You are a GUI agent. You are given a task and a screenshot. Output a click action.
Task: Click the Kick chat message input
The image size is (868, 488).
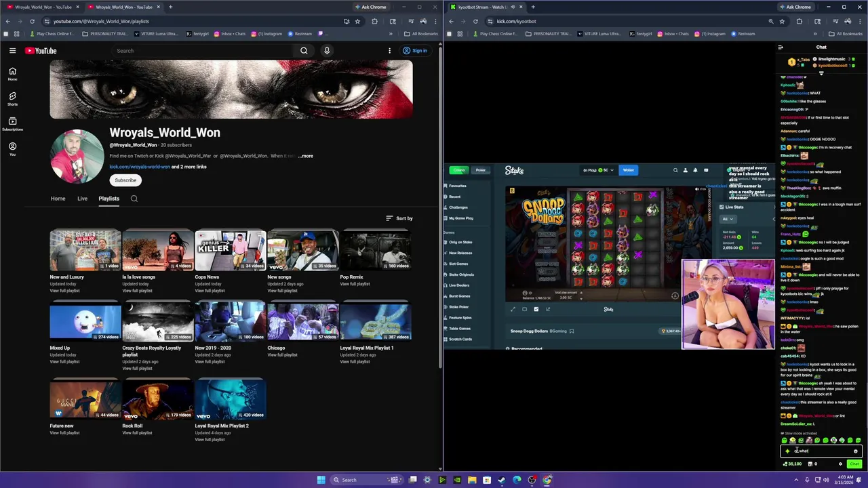pos(821,451)
